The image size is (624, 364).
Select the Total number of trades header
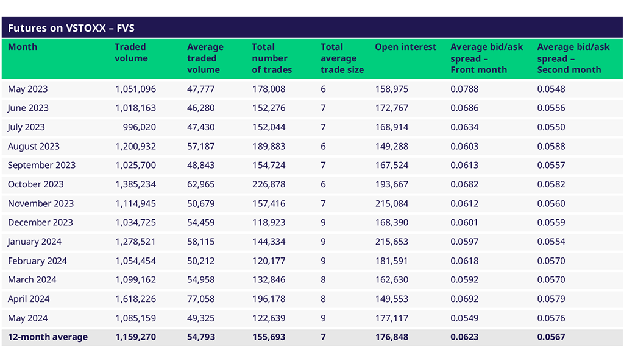(x=272, y=58)
